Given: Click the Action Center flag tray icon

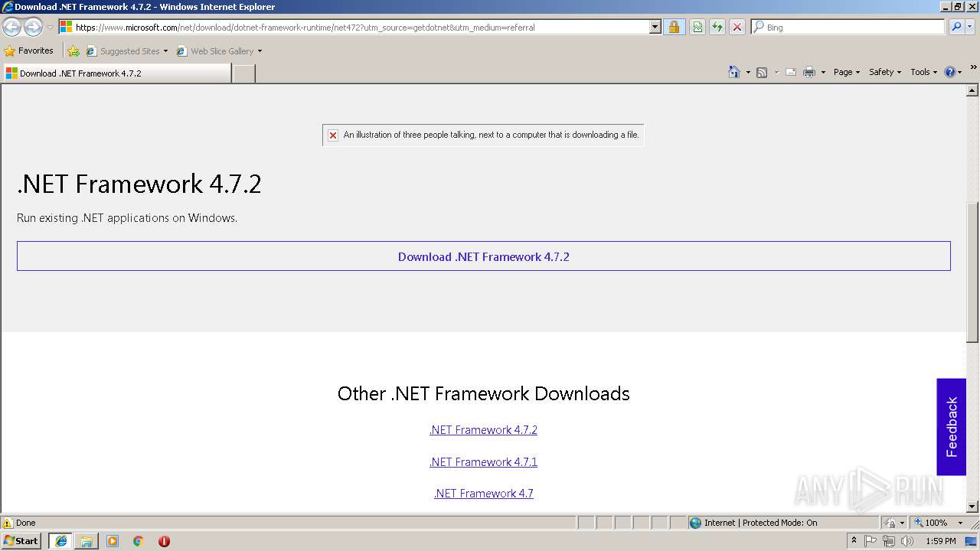Looking at the screenshot, I should click(871, 541).
